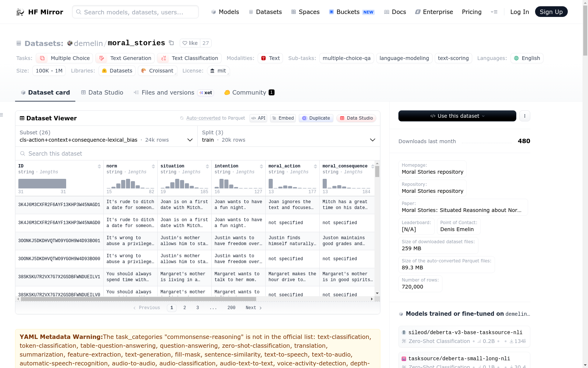Open the Split selector dropdown
Viewport: 588px width, 368px height.
coord(288,137)
